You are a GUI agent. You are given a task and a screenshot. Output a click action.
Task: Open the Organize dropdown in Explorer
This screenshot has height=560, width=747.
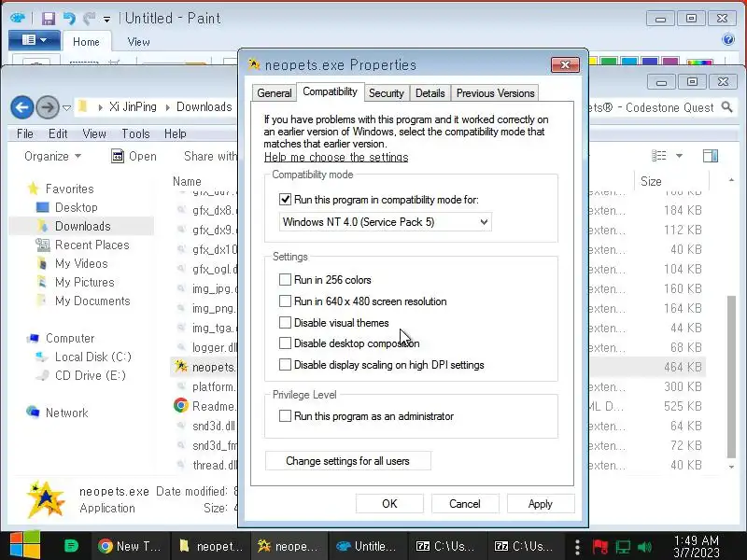coord(52,156)
